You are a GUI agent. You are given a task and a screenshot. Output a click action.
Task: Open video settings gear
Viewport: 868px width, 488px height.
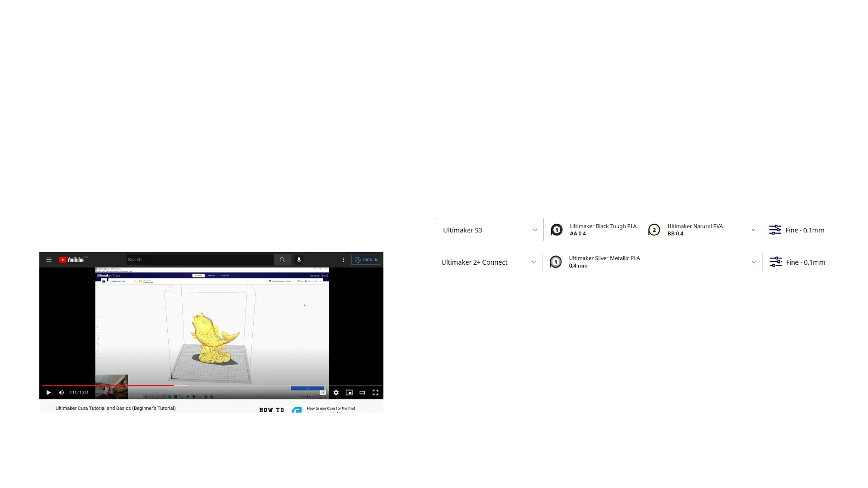[x=336, y=393]
